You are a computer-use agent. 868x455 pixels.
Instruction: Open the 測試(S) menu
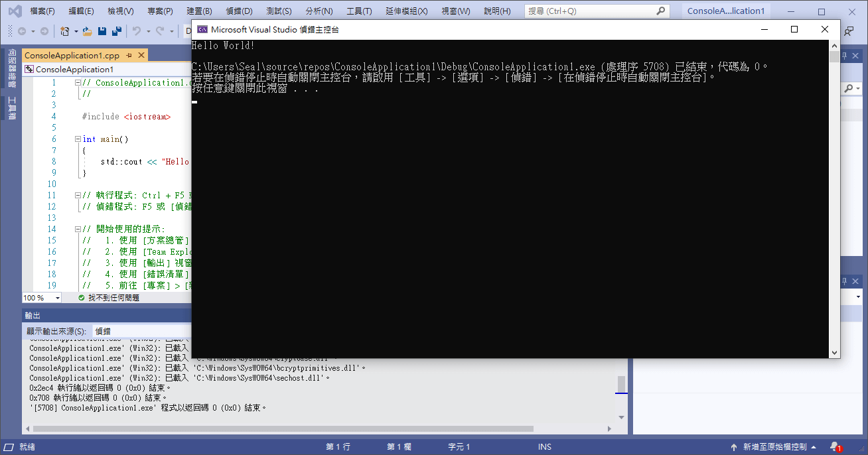(279, 11)
